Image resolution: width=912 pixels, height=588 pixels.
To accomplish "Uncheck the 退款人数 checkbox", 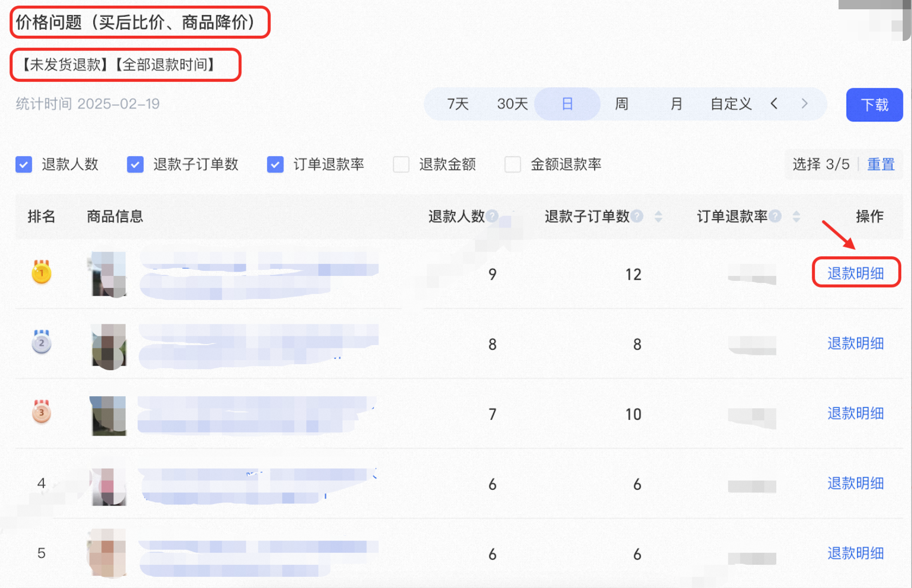I will point(24,164).
